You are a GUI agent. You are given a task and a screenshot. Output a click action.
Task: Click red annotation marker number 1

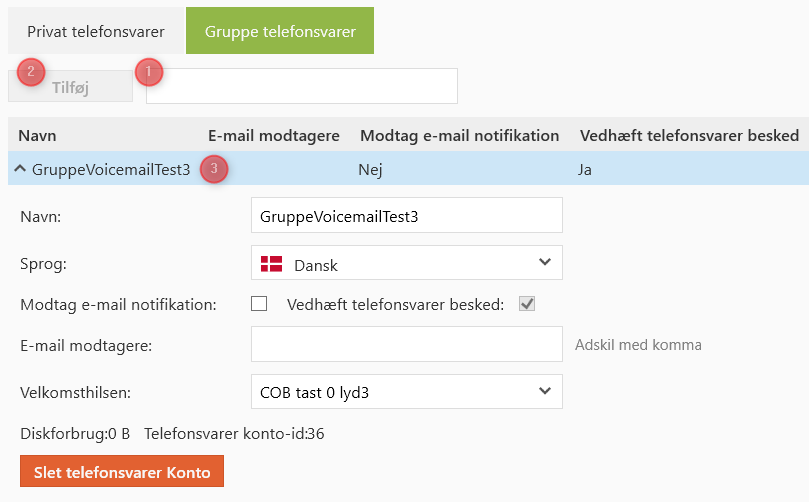click(x=148, y=72)
